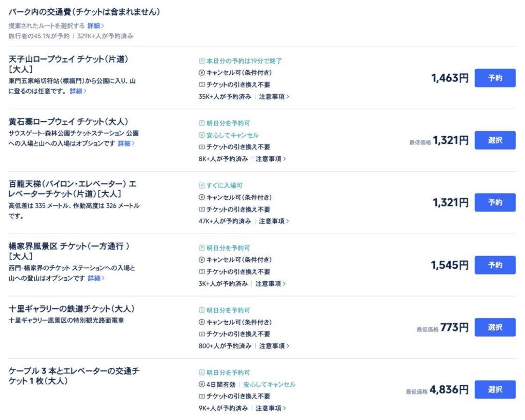The image size is (525, 420).
Task: Click 選択 for 黄石寨ロープウェイ チケット
Action: tap(495, 140)
